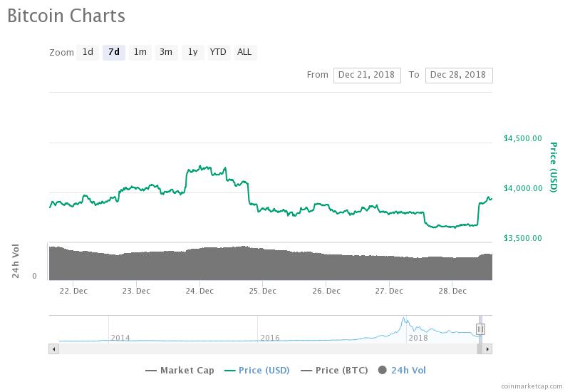Image resolution: width=570 pixels, height=392 pixels.
Task: Click the Bitcoin Charts heading
Action: pyautogui.click(x=66, y=16)
